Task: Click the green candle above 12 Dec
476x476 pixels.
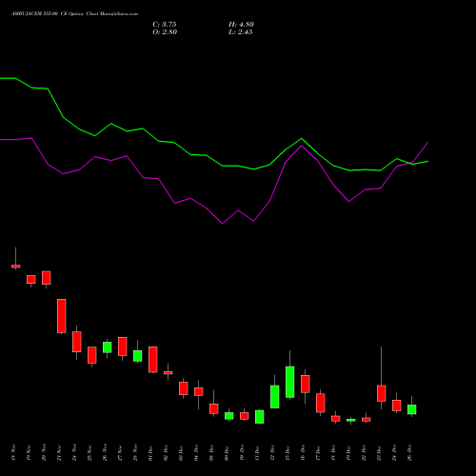Action: click(x=275, y=397)
